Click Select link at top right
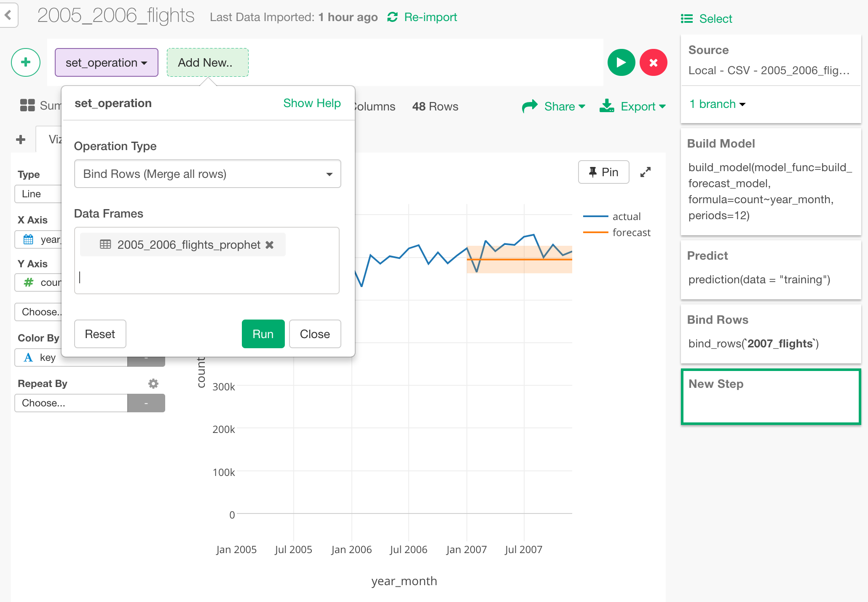Viewport: 868px width, 602px height. pyautogui.click(x=716, y=19)
